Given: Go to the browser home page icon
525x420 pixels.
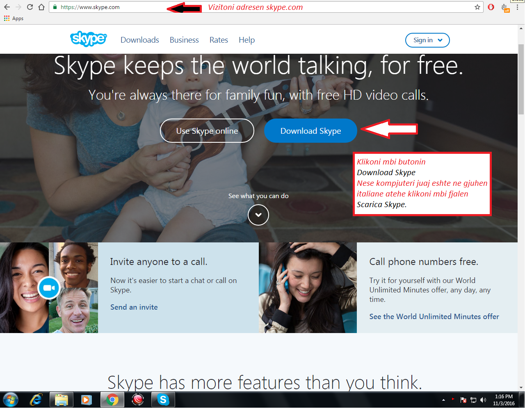Looking at the screenshot, I should pyautogui.click(x=41, y=7).
